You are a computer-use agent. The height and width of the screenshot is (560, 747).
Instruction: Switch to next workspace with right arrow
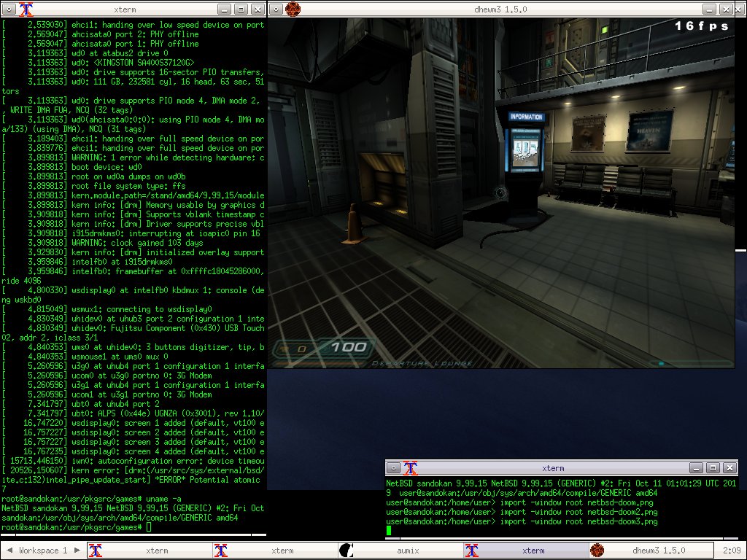click(x=77, y=551)
